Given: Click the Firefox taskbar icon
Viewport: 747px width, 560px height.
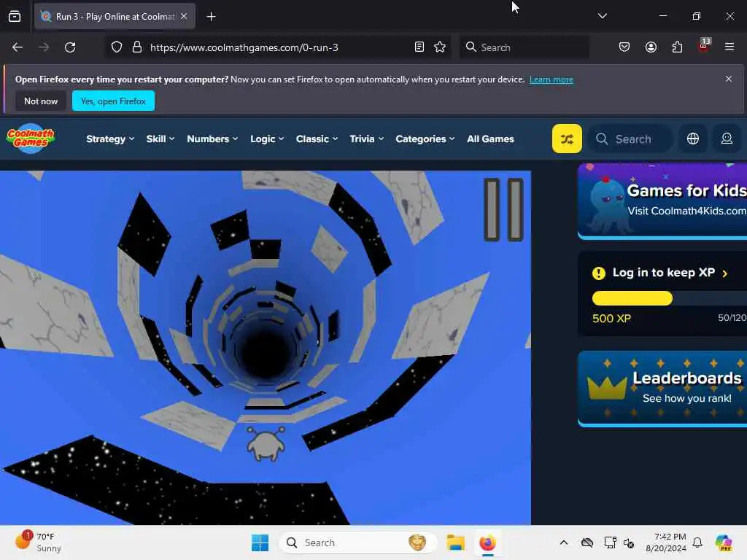Looking at the screenshot, I should point(487,542).
